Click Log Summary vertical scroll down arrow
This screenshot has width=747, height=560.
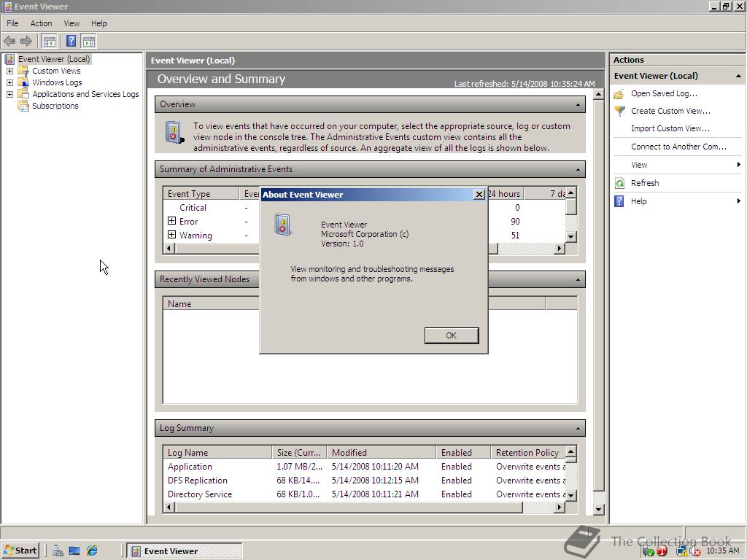pyautogui.click(x=570, y=496)
